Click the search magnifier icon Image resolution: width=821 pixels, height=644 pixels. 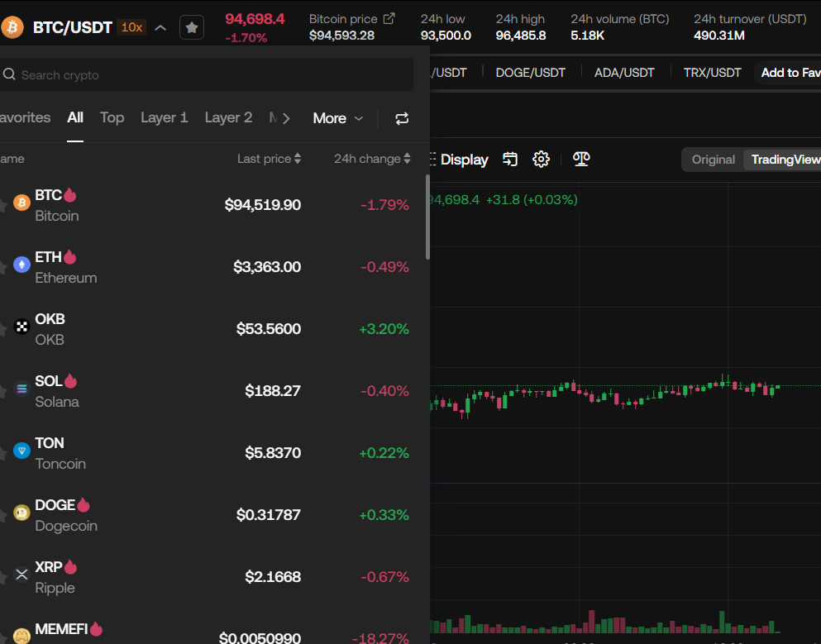(x=9, y=75)
